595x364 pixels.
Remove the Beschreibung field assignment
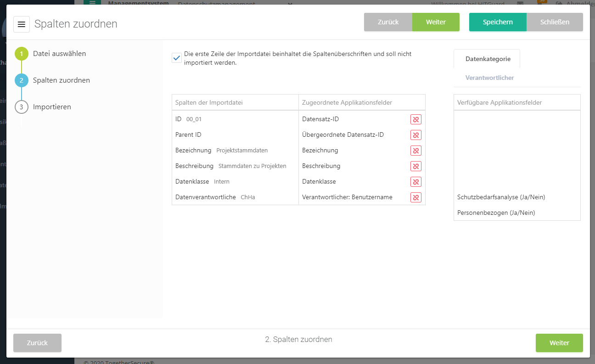coord(415,166)
